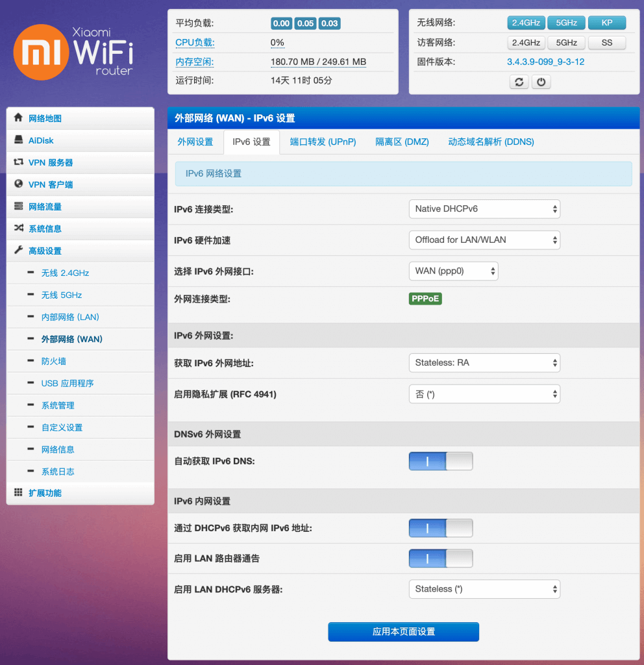Viewport: 644px width, 665px height.
Task: Toggle the 自动获取 IPv6 DNS switch
Action: (441, 462)
